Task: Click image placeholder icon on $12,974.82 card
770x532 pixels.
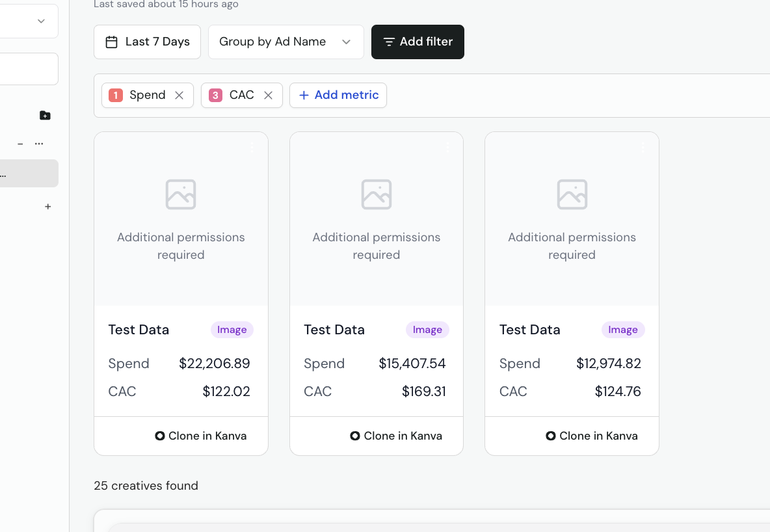Action: 572,194
